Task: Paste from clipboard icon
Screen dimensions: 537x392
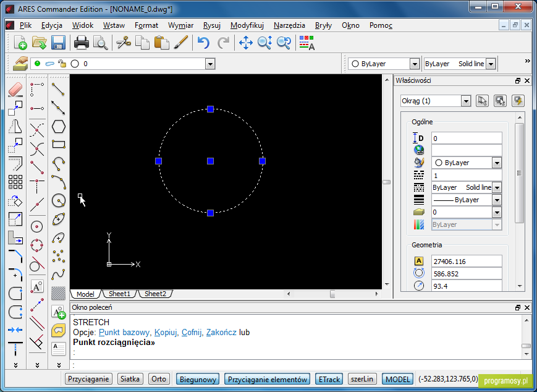Action: (x=162, y=43)
